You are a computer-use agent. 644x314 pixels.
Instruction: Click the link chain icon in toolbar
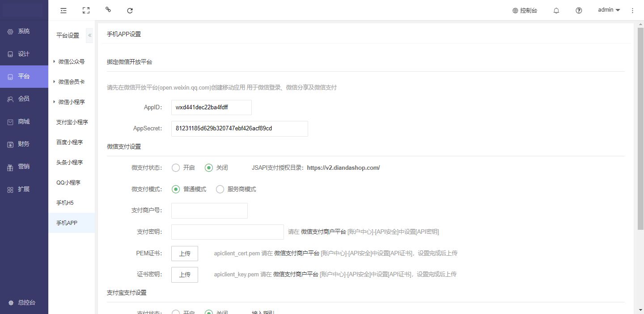108,9
